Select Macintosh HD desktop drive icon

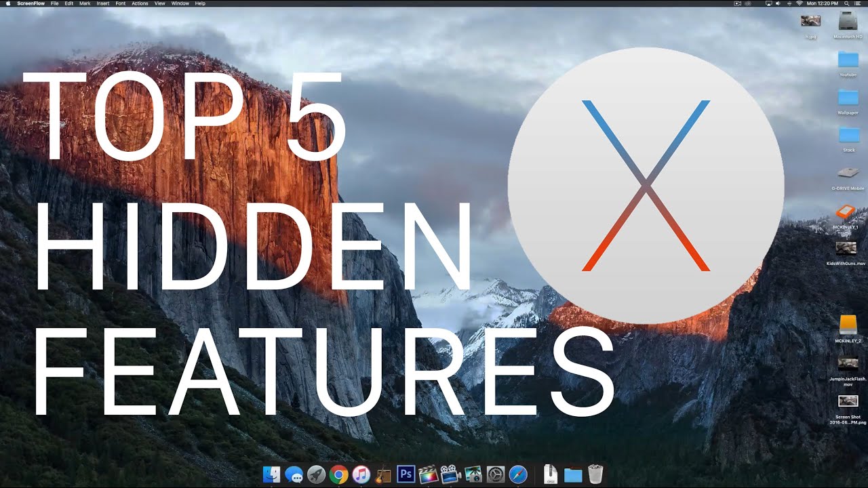pos(848,21)
